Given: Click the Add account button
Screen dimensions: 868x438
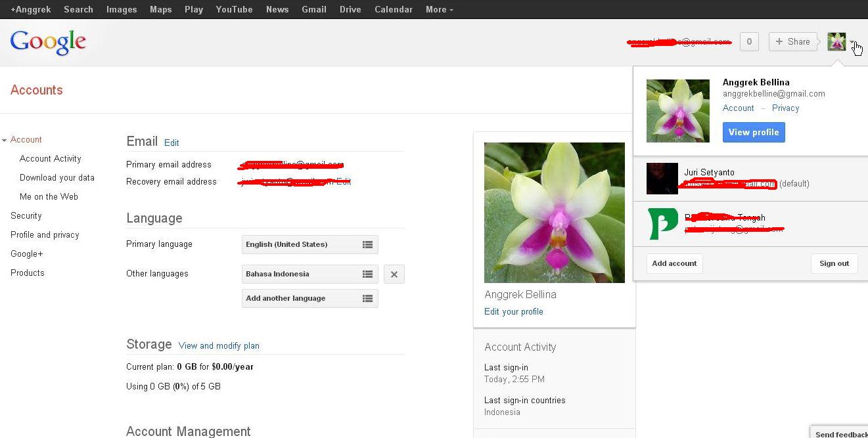Looking at the screenshot, I should [x=674, y=263].
